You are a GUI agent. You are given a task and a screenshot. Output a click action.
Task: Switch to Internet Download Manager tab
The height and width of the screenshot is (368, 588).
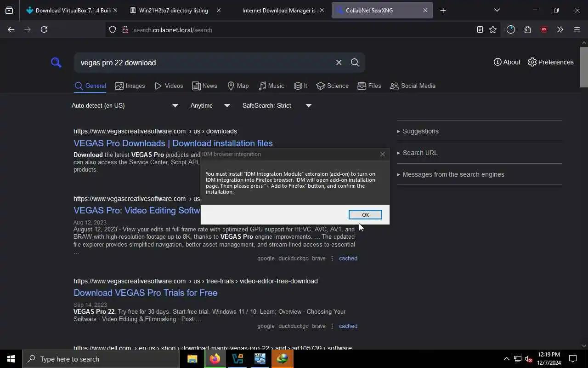pos(279,10)
